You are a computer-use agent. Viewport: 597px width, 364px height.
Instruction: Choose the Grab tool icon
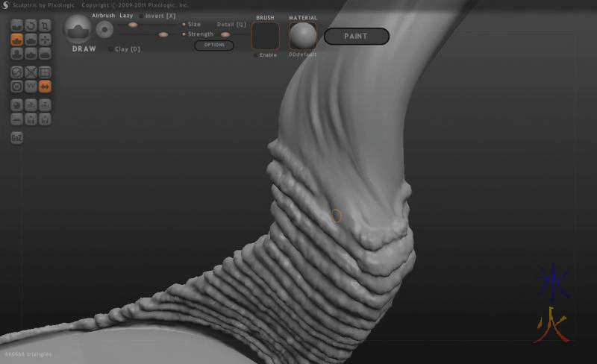[45, 40]
